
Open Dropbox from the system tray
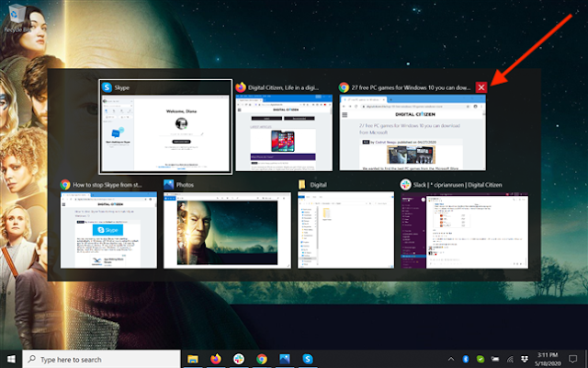pos(524,359)
